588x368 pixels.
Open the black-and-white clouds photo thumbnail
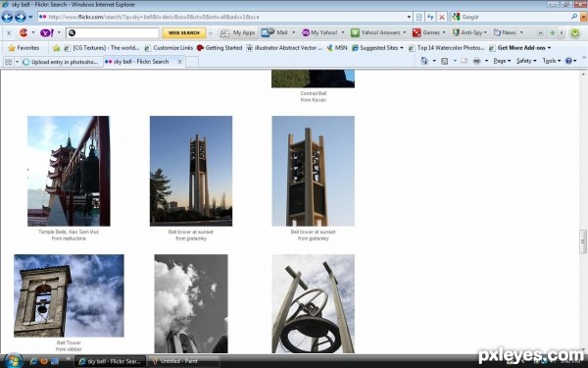(191, 304)
